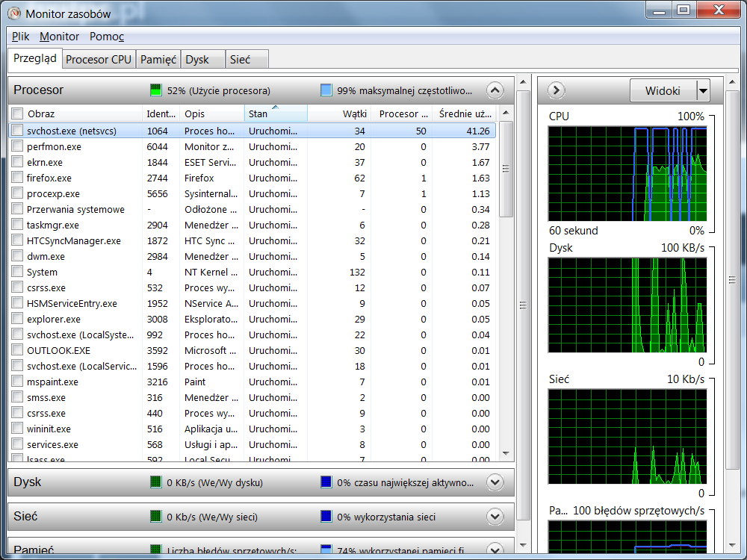Click the main pane scrollbar up arrow
This screenshot has width=747, height=560.
click(523, 82)
